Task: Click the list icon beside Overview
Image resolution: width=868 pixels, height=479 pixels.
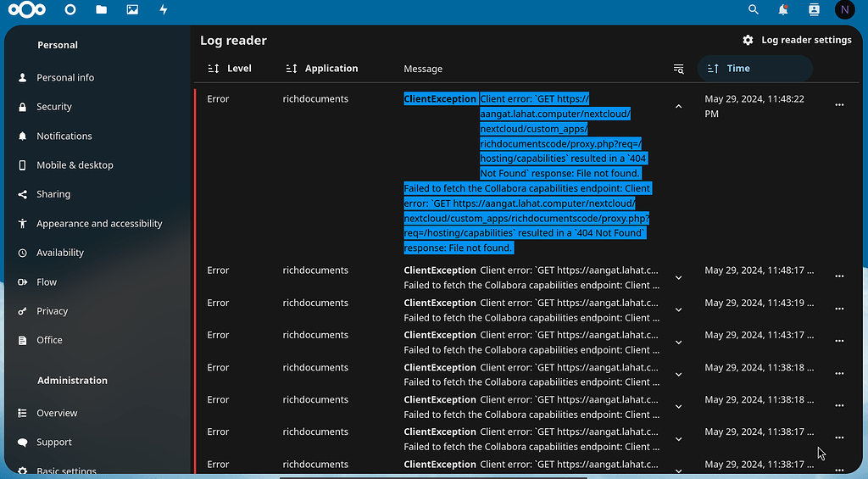Action: (x=22, y=413)
